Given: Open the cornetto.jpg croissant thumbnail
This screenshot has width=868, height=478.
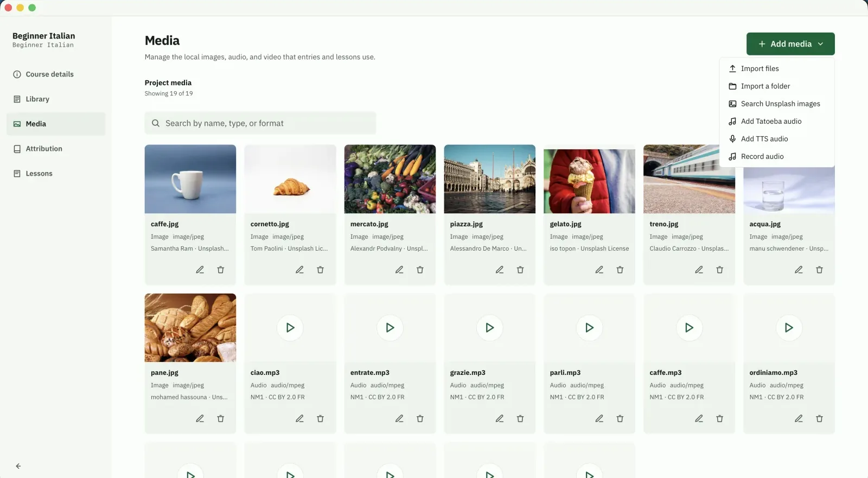Looking at the screenshot, I should point(290,179).
